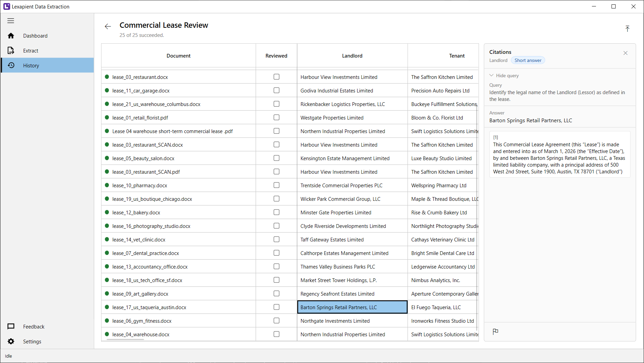Click the History clock icon
Image resolution: width=644 pixels, height=363 pixels.
tap(11, 65)
